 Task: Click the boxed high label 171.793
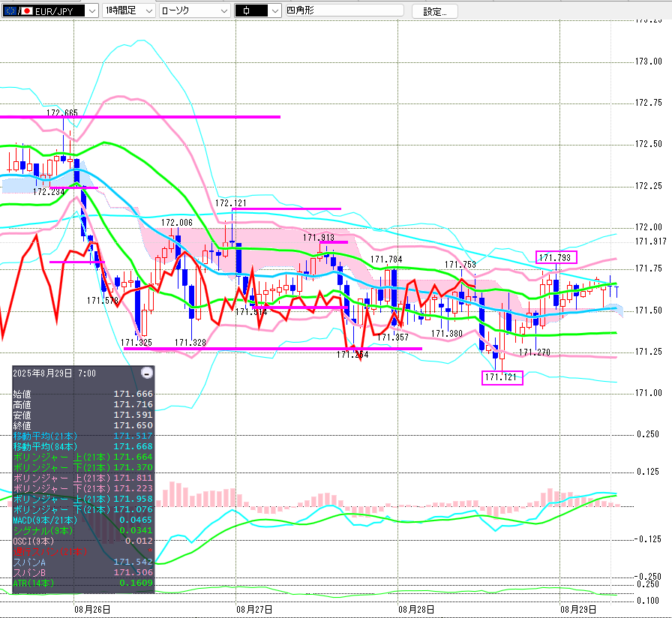(556, 257)
